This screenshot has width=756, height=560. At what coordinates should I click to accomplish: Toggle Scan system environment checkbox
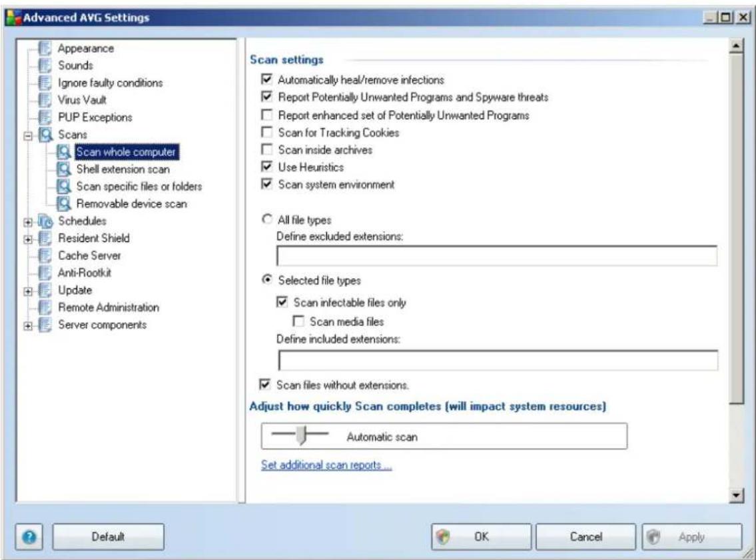pos(266,184)
